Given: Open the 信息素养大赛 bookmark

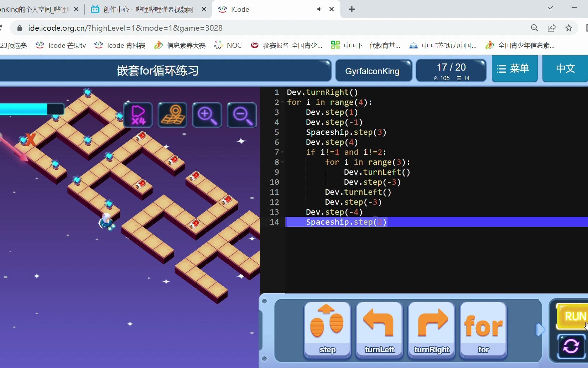Looking at the screenshot, I should tap(180, 45).
